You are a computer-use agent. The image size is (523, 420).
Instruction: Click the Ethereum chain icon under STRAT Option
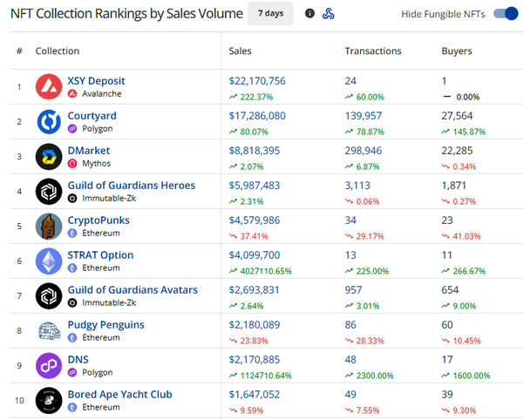[72, 268]
